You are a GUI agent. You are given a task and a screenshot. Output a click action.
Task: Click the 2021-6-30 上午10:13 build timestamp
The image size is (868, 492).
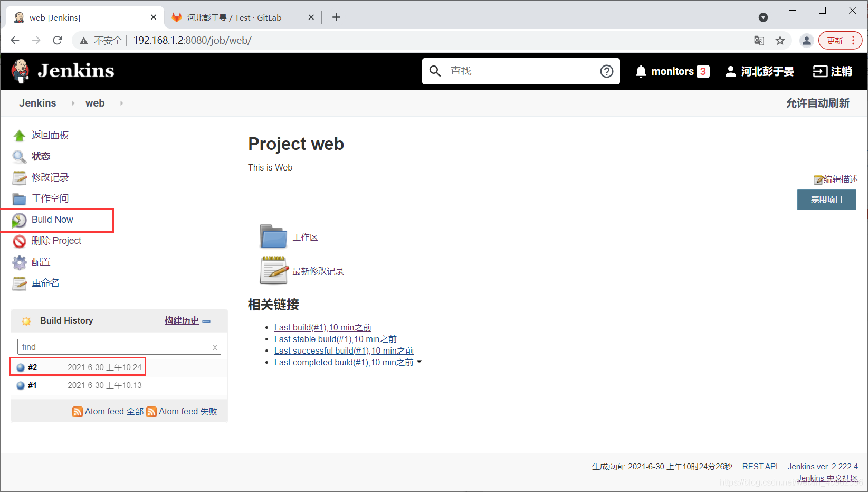(x=104, y=385)
